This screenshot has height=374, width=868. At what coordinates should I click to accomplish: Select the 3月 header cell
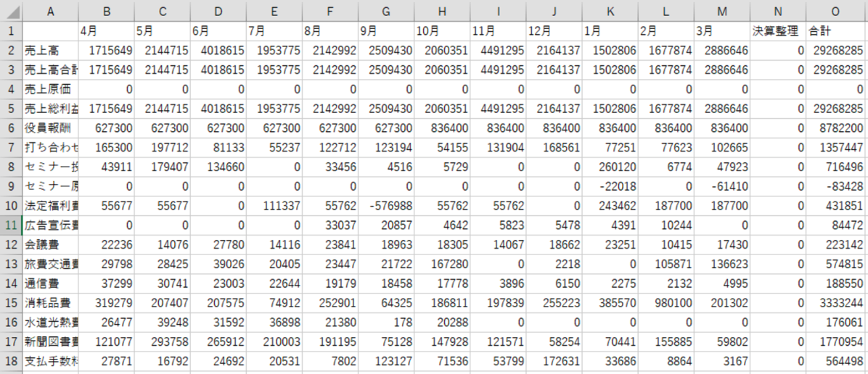722,30
